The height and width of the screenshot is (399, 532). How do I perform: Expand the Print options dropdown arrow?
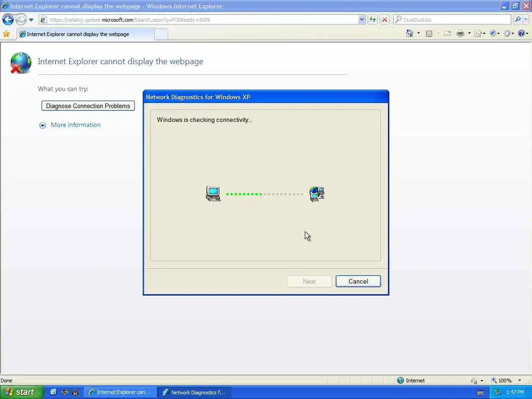tap(469, 33)
